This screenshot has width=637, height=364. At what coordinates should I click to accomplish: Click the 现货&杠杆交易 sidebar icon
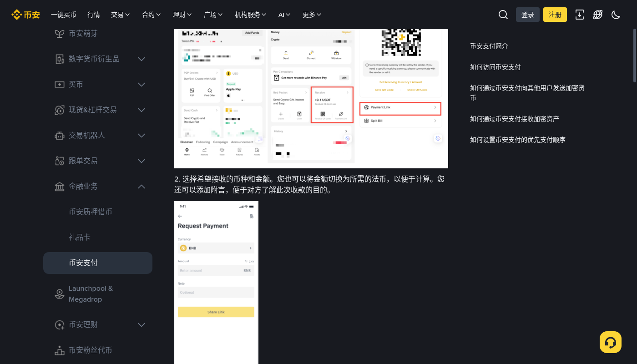(x=60, y=110)
